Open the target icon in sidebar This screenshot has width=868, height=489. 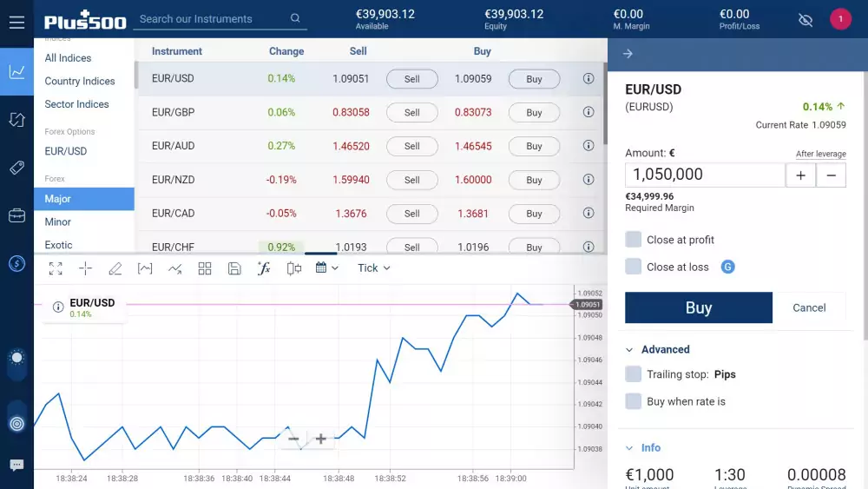point(17,424)
